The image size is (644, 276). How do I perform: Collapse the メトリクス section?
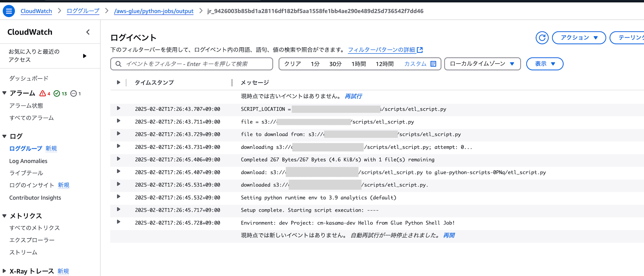(x=4, y=216)
